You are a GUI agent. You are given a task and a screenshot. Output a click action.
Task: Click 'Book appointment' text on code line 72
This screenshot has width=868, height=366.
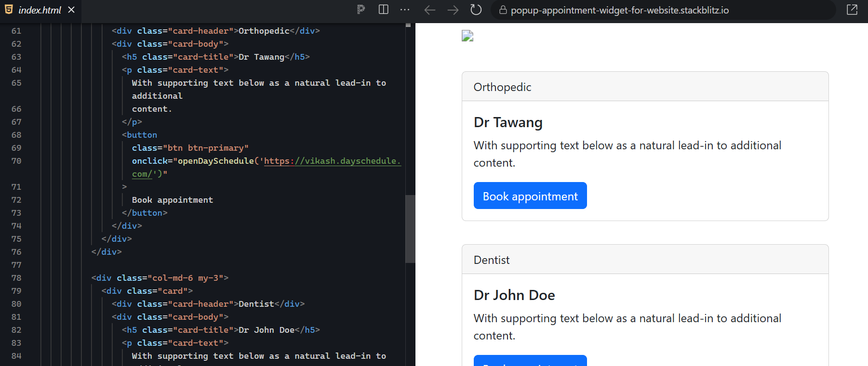click(x=173, y=200)
